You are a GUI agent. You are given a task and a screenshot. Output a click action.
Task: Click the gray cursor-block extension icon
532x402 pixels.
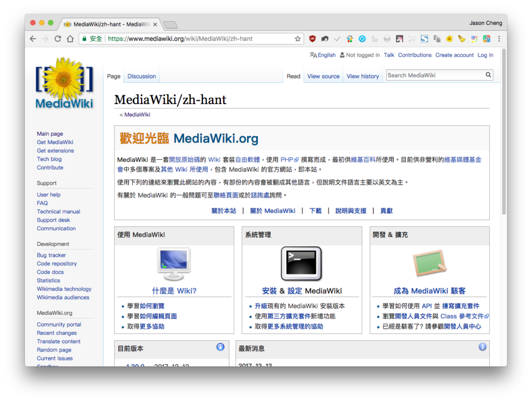point(375,38)
